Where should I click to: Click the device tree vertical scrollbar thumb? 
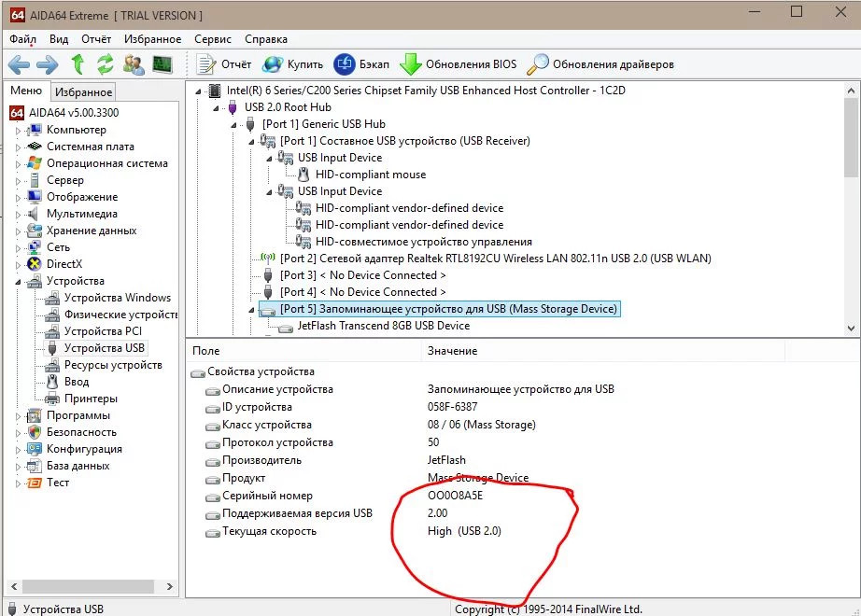851,137
